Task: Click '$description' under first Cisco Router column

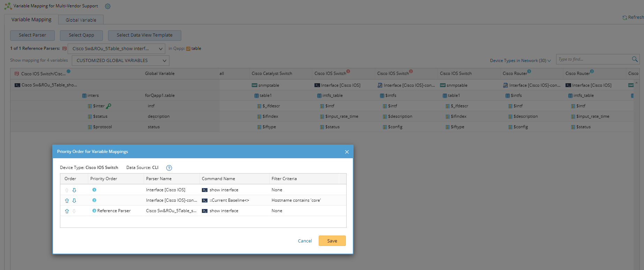Action: coord(525,116)
